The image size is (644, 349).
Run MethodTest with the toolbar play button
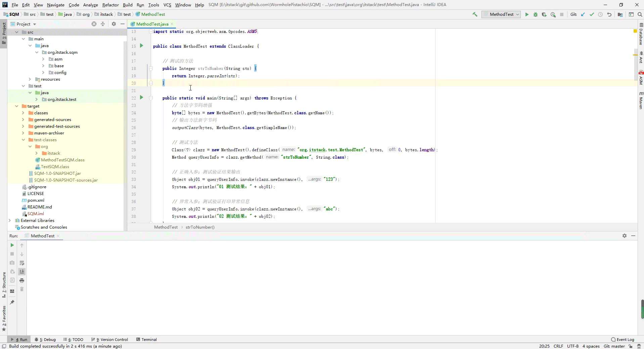(x=527, y=14)
